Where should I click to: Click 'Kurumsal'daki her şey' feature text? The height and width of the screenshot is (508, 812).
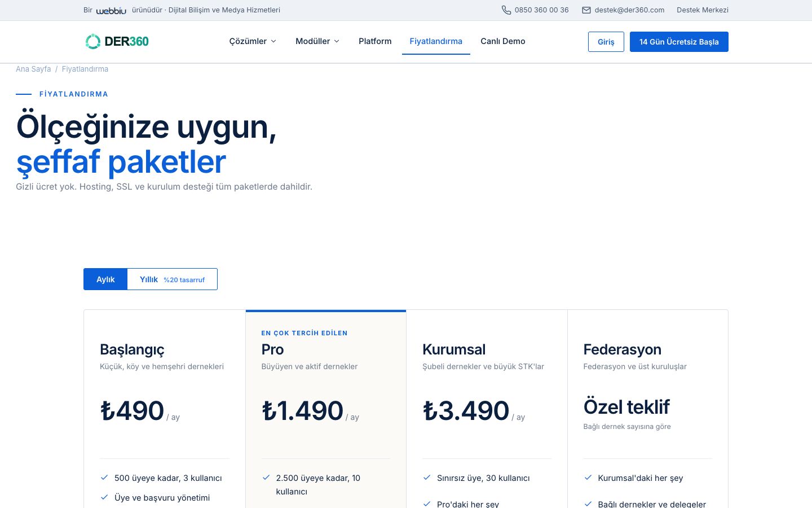pos(641,478)
